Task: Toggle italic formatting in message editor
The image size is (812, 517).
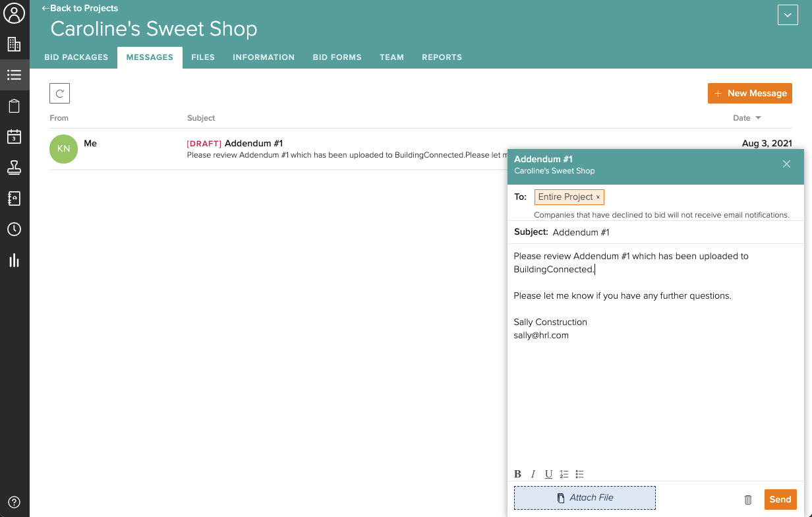Action: [x=533, y=474]
